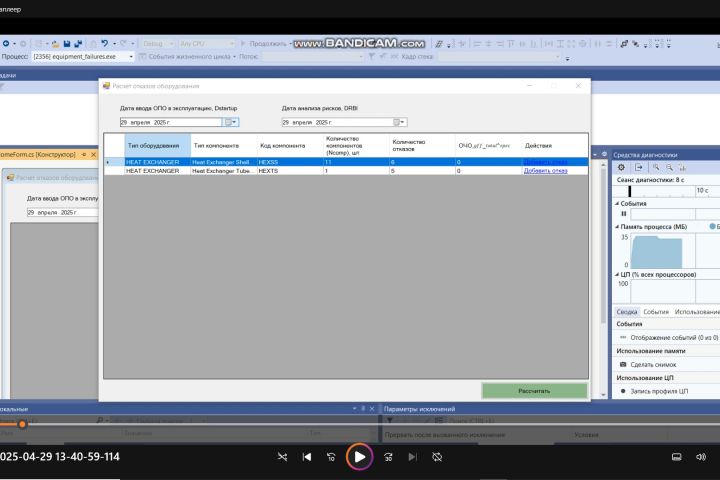Click Добавить отказ link in HEXSS row
The height and width of the screenshot is (480, 720).
[546, 162]
